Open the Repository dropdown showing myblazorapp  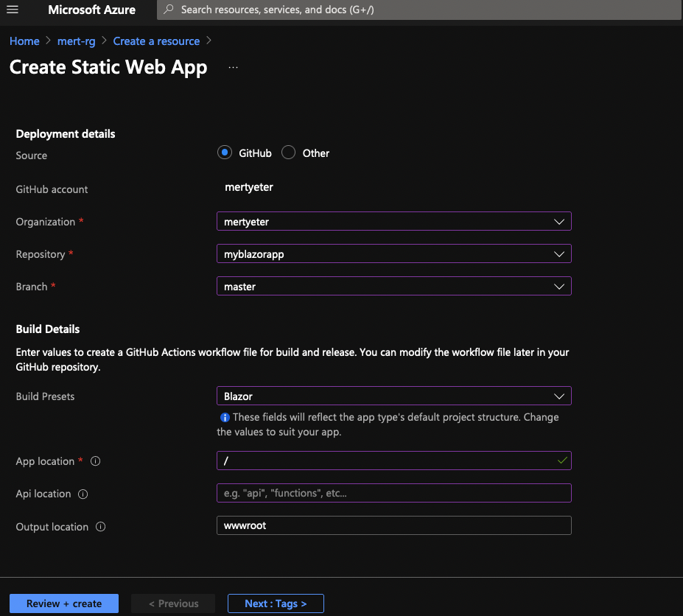393,253
